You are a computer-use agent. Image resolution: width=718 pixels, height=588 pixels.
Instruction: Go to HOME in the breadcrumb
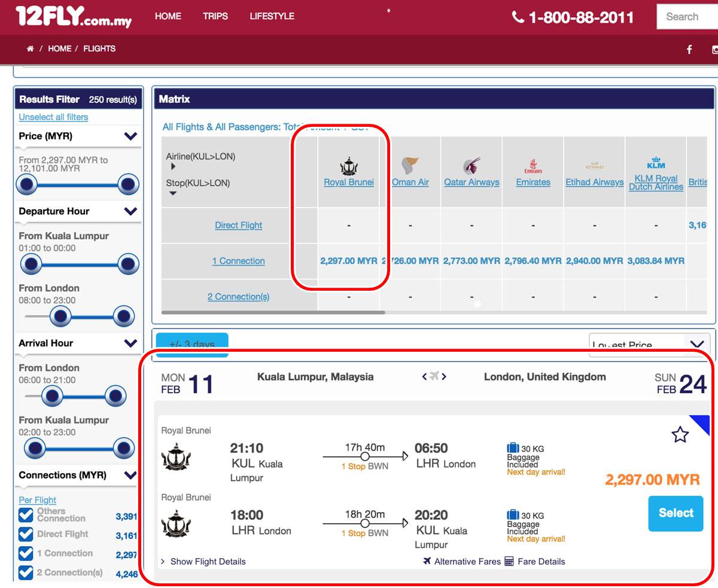(60, 48)
